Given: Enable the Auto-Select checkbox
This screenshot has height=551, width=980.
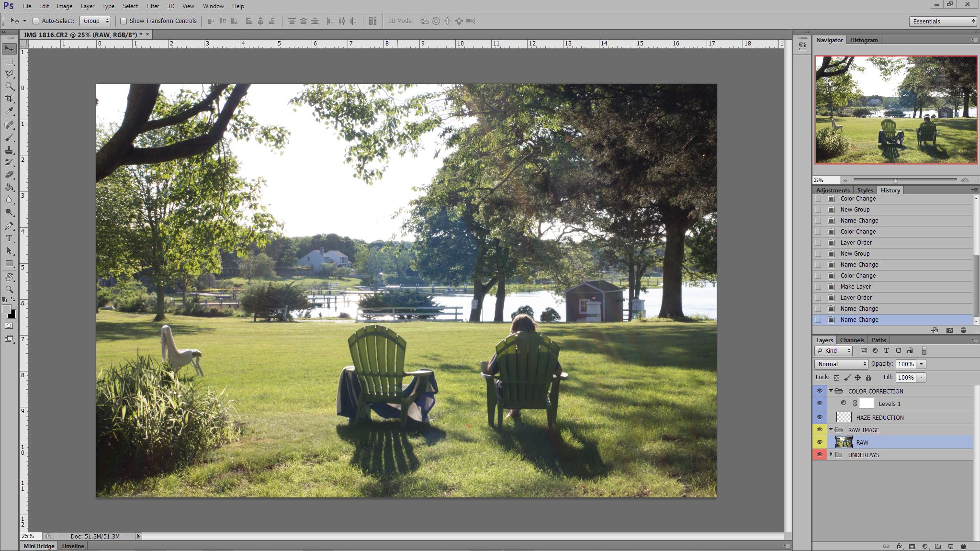Looking at the screenshot, I should (x=36, y=21).
